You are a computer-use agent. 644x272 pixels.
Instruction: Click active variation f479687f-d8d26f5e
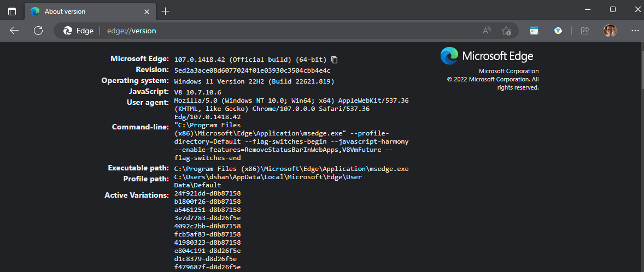207,267
